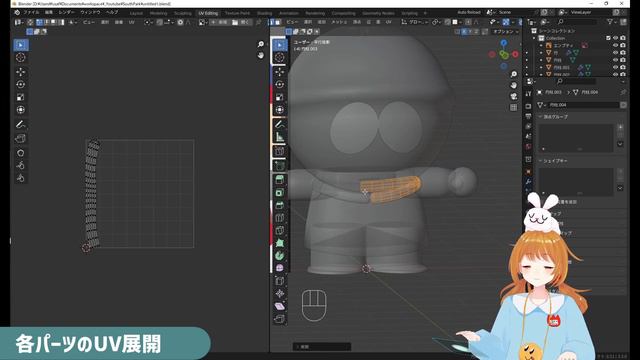The height and width of the screenshot is (360, 640).
Task: Select the Knife tool
Action: (x=280, y=231)
